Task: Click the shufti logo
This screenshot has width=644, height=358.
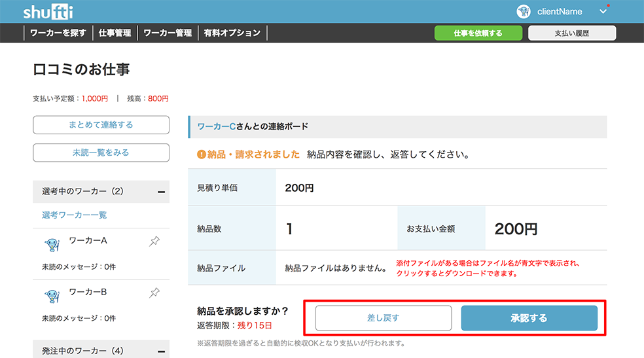Action: pyautogui.click(x=48, y=12)
